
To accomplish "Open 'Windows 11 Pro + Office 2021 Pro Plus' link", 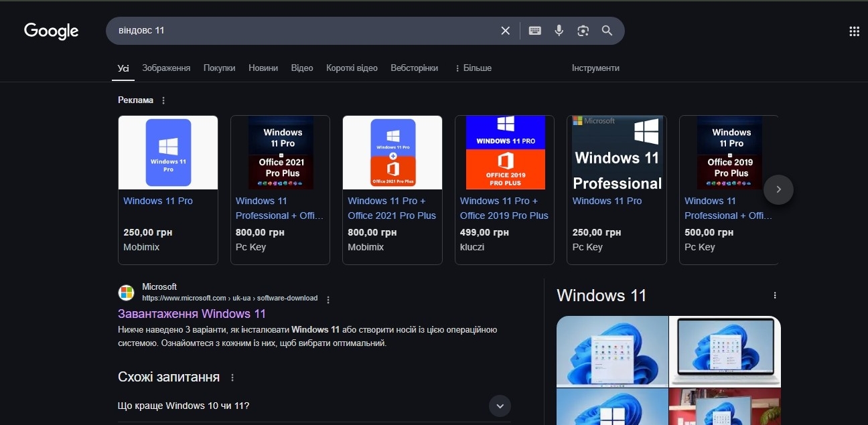I will pos(392,208).
